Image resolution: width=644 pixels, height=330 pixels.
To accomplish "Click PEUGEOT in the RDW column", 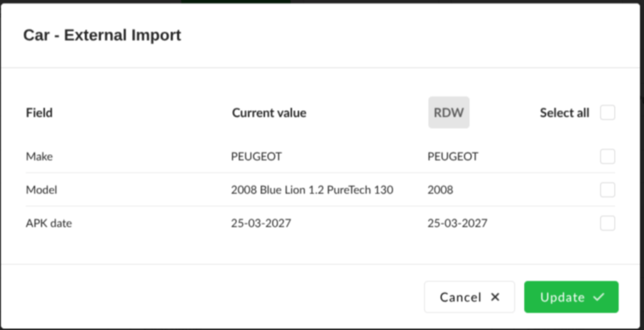I will click(x=452, y=156).
